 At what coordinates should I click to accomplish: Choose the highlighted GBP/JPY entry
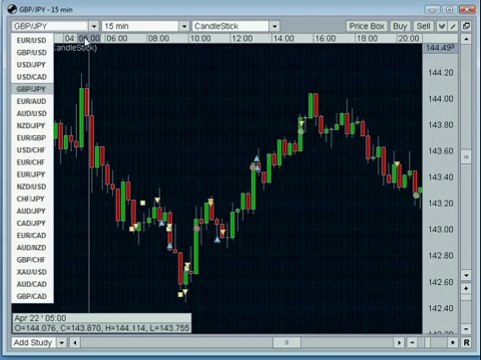(32, 89)
